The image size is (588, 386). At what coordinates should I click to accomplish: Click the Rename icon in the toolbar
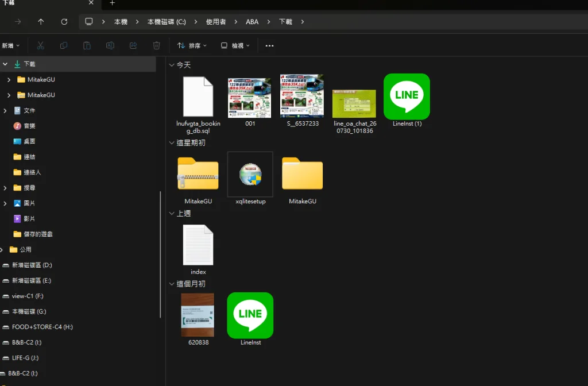110,45
